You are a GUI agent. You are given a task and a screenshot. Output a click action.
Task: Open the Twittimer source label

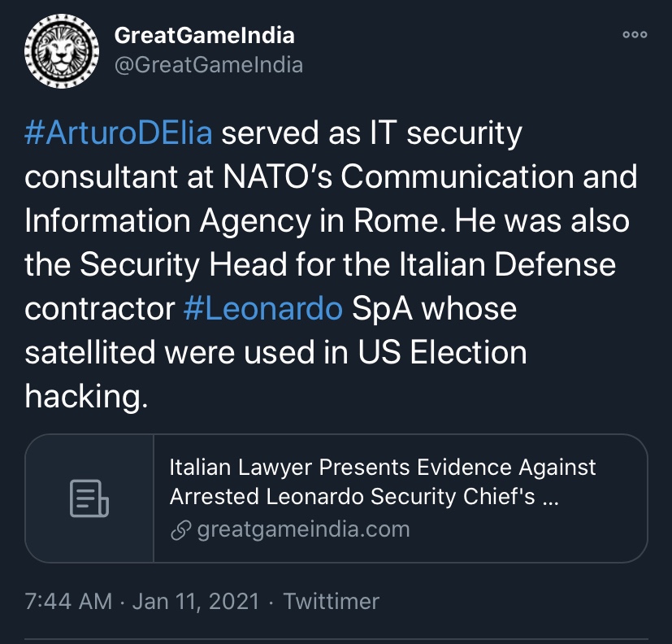point(332,601)
